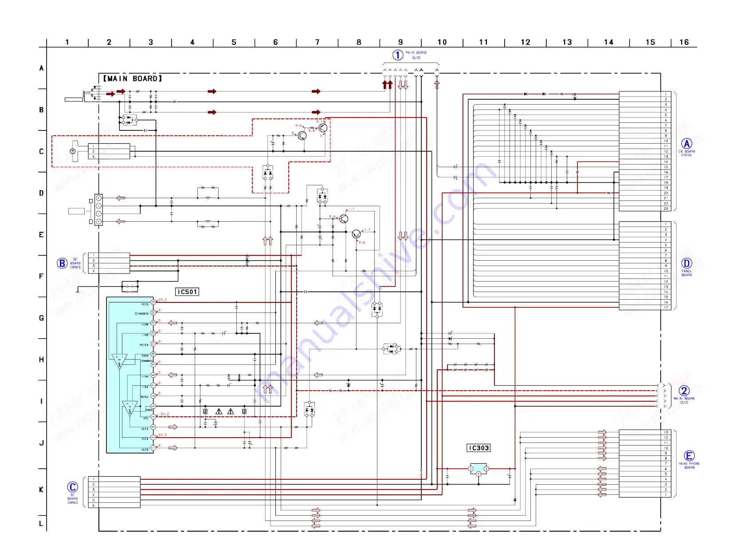This screenshot has width=745, height=560.
Task: Click the hollow left arrow beside the +INA pin
Action: 173,375
